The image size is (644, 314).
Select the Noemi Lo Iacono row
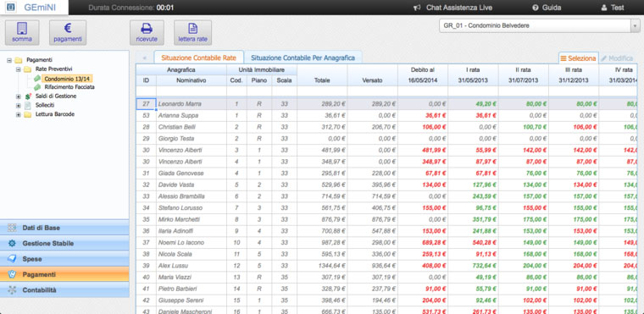click(x=386, y=243)
